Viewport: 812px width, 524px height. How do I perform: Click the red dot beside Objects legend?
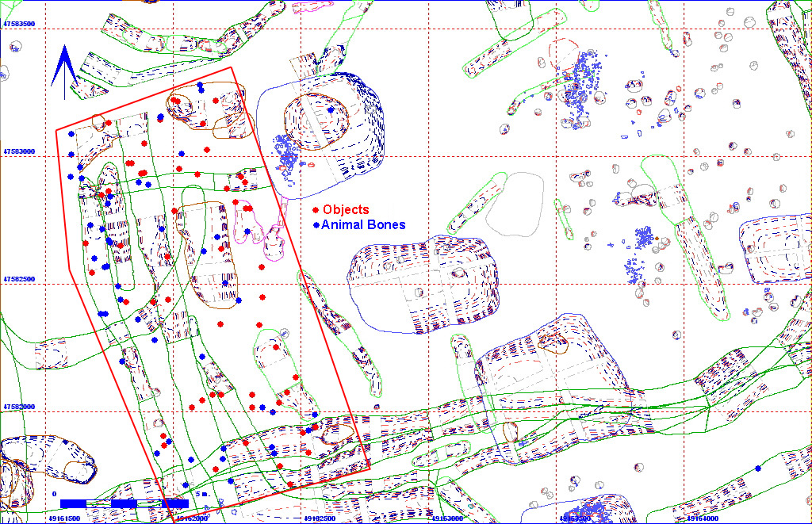[316, 210]
